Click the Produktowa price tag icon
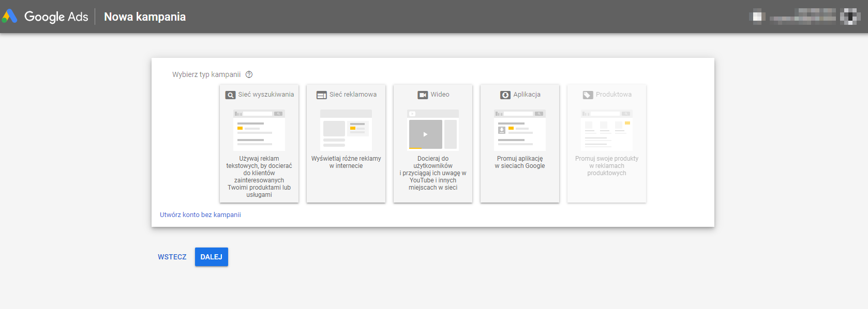This screenshot has height=309, width=868. [588, 95]
